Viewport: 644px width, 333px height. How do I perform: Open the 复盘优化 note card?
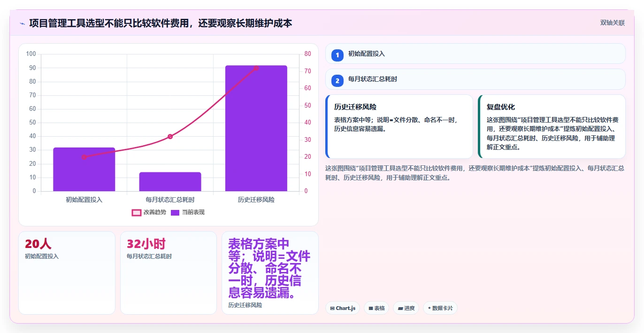tap(552, 126)
